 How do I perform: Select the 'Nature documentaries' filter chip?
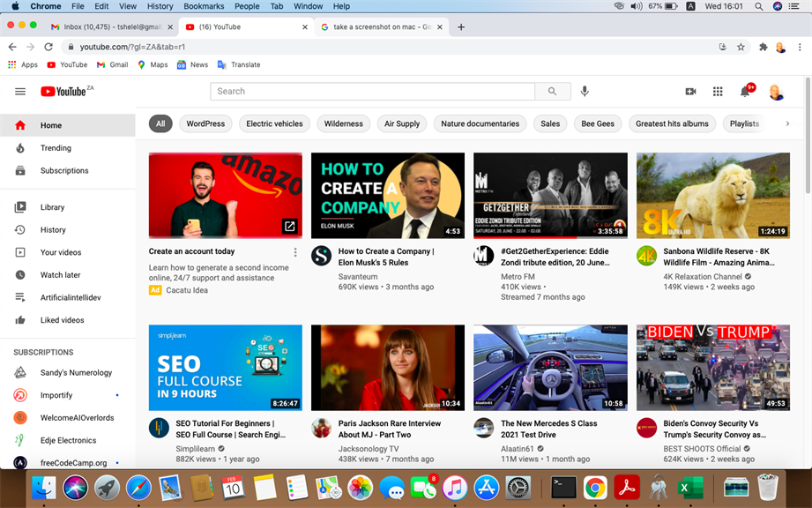coord(480,124)
